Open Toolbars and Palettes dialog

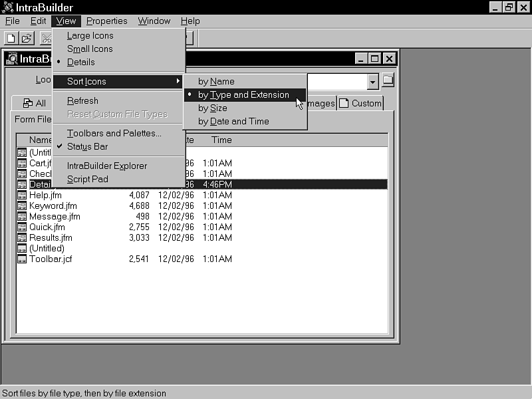tap(114, 133)
